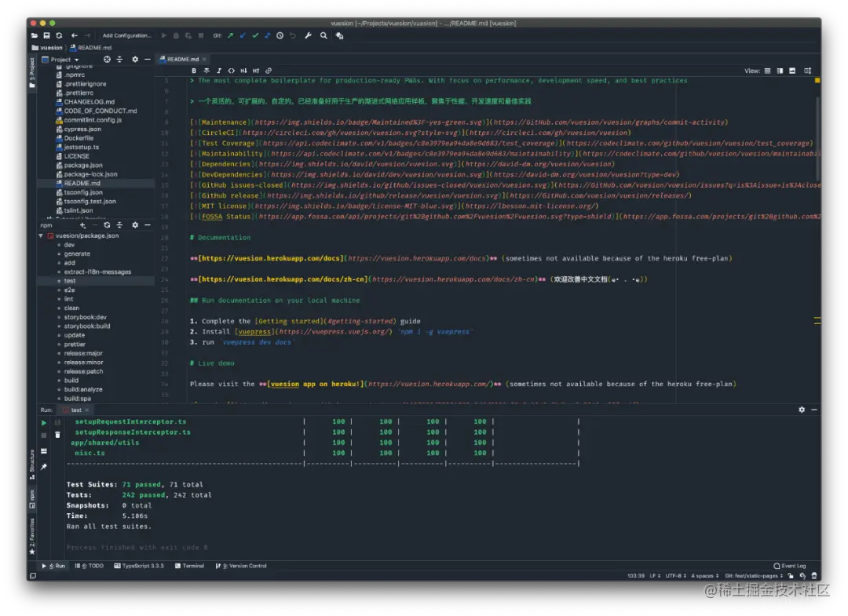Click the Open folder toolbar icon
The image size is (848, 616).
click(x=34, y=35)
